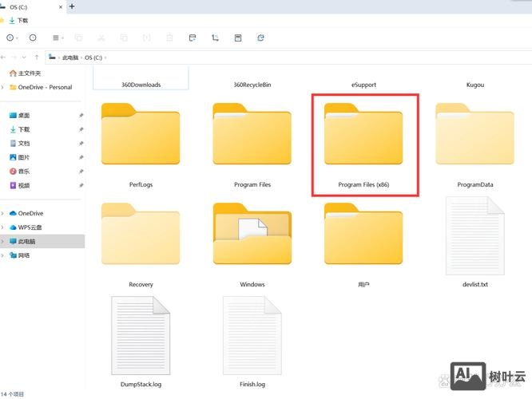Screen dimensions: 532x399
Task: Click 此电脑 in the address breadcrumb
Action: (x=70, y=57)
